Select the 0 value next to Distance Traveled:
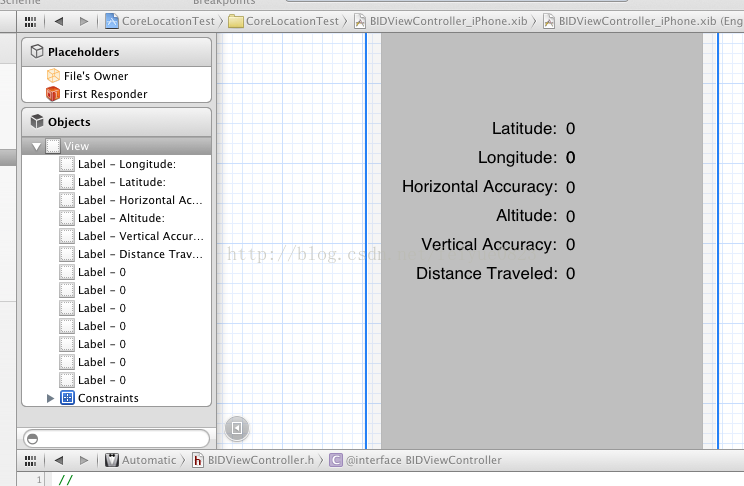This screenshot has width=744, height=486. tap(570, 274)
